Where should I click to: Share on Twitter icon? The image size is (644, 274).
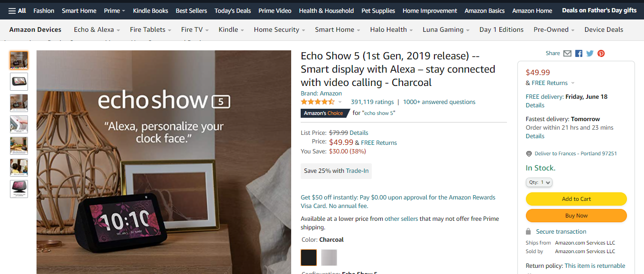pos(590,54)
